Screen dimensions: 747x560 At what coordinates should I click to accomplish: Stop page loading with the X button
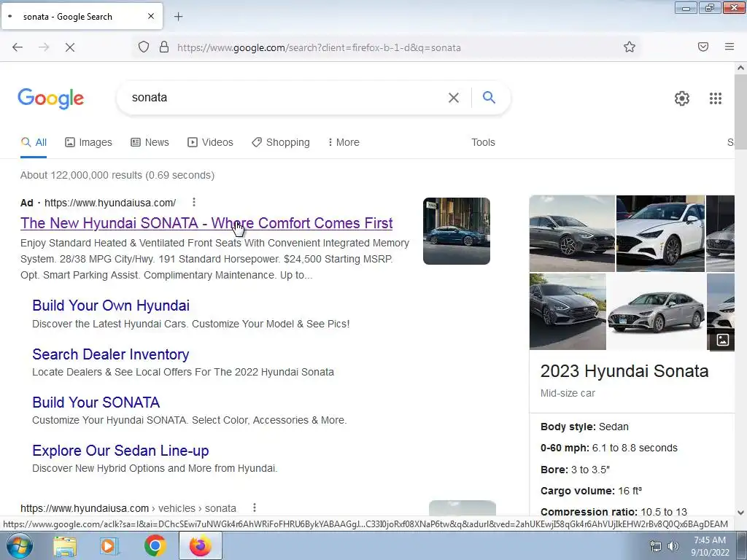(70, 47)
